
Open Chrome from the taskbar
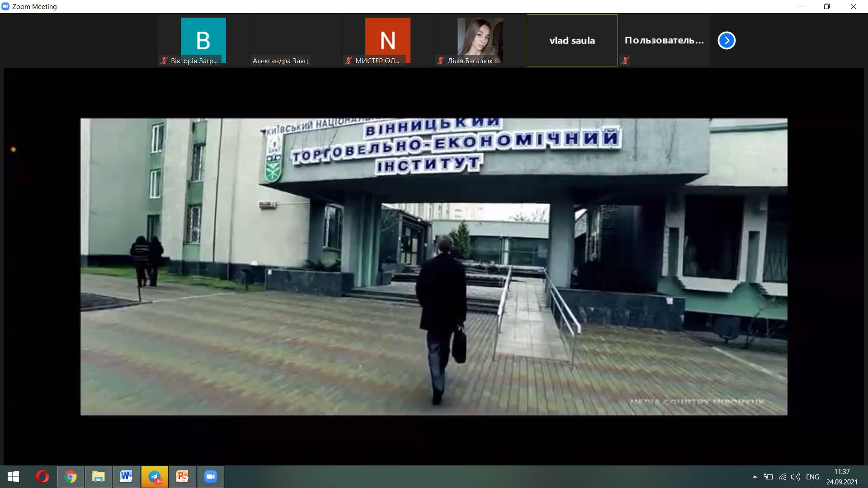[71, 477]
